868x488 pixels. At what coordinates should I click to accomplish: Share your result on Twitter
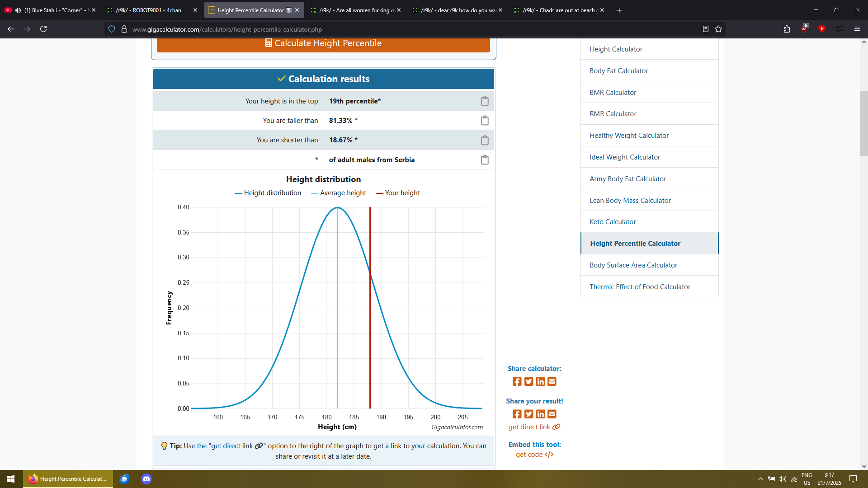pos(528,414)
